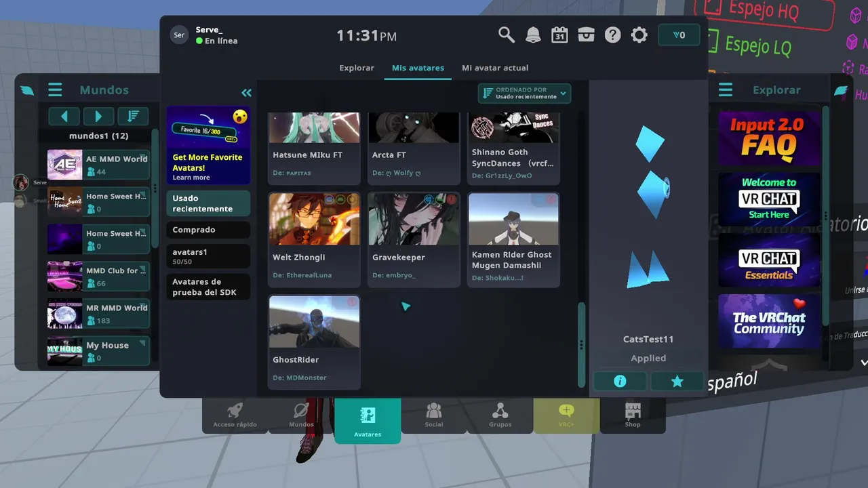The height and width of the screenshot is (488, 868).
Task: Open hamburger menu in Explorar panel
Action: pos(726,89)
